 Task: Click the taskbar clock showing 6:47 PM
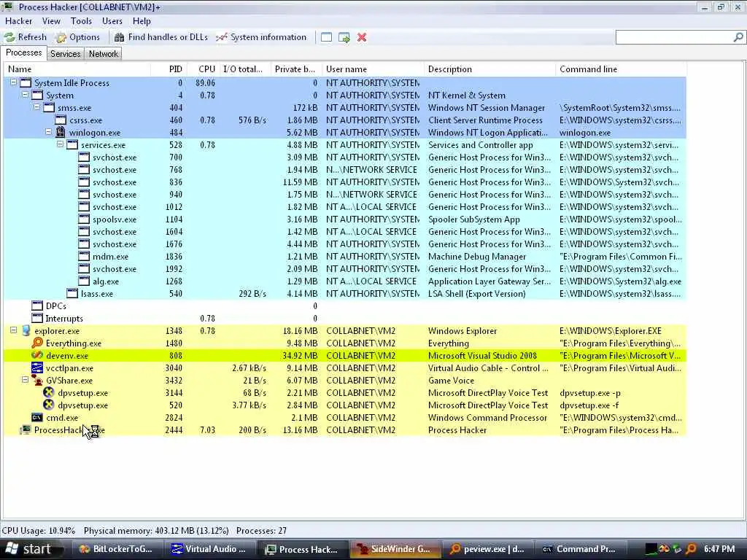719,549
